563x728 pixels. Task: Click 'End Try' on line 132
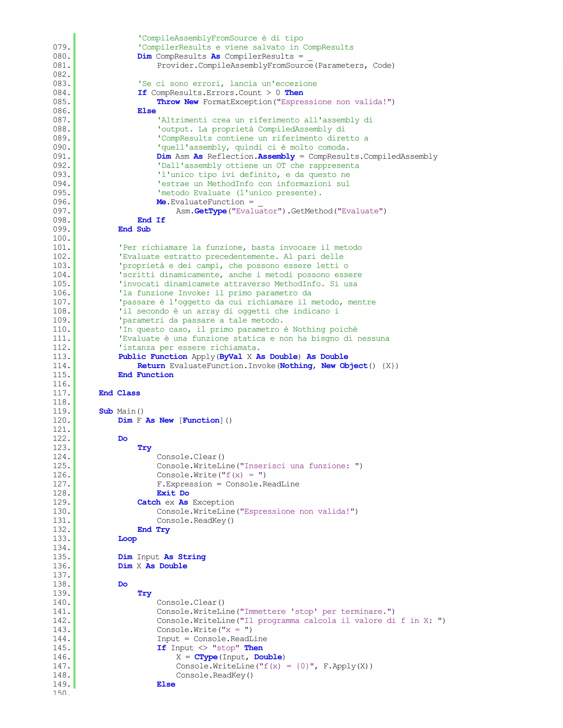click(154, 530)
